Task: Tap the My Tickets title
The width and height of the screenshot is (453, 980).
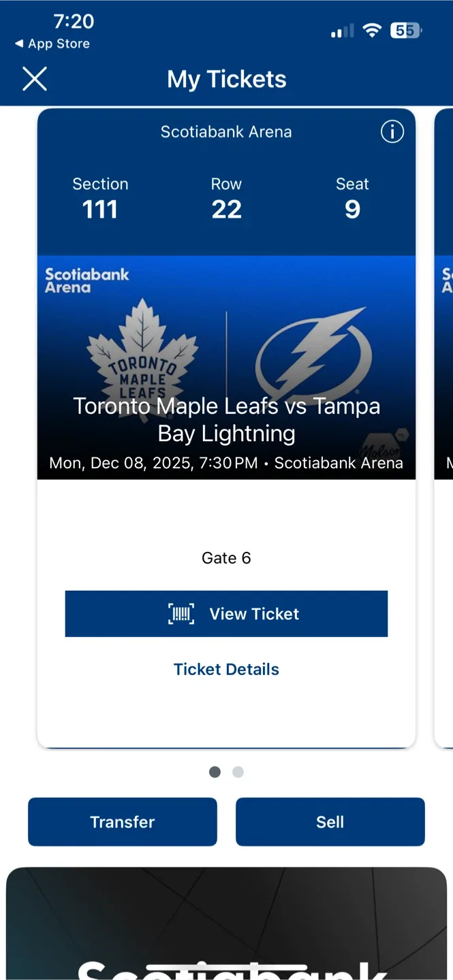Action: [x=226, y=79]
